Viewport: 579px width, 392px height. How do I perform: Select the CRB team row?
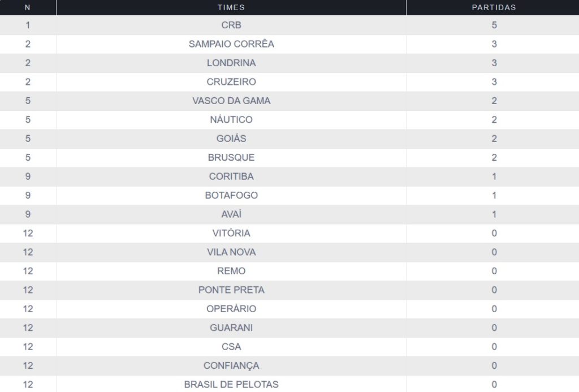tap(231, 25)
